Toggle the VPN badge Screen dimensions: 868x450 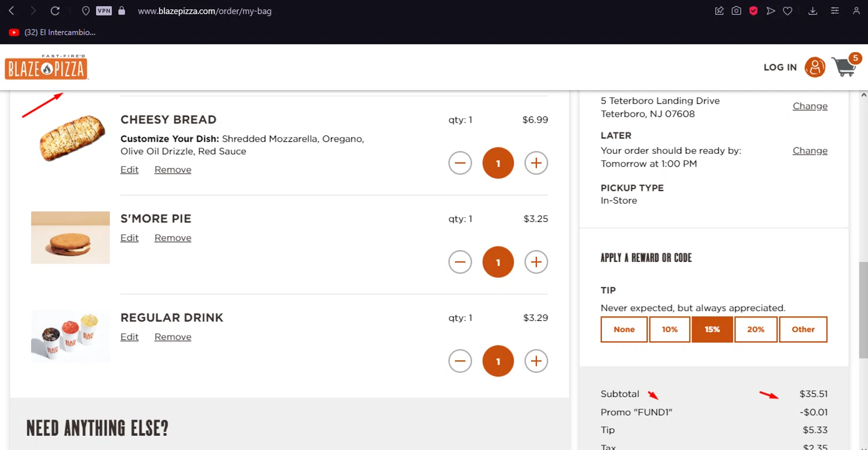[x=104, y=10]
